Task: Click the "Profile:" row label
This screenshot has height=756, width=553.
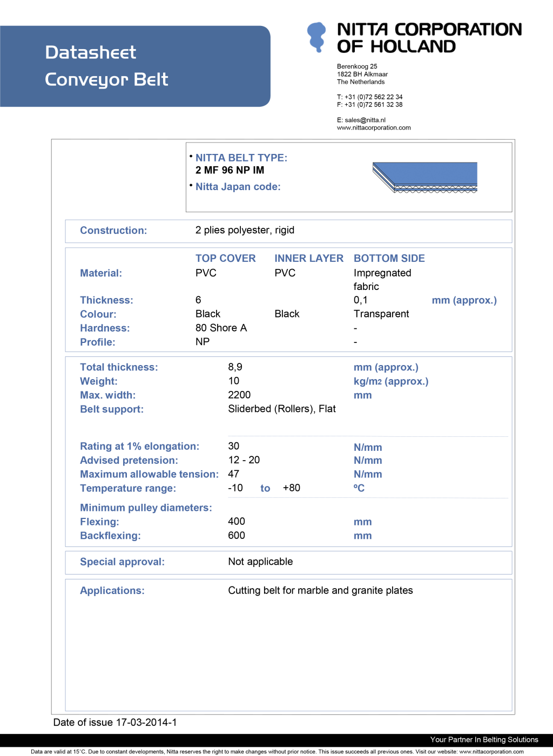Action: (98, 342)
